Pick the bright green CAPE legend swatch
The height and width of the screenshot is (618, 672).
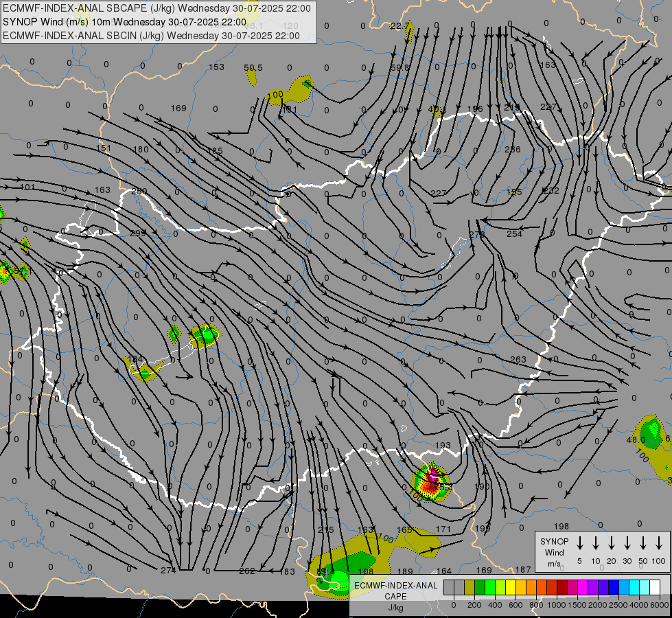[490, 588]
